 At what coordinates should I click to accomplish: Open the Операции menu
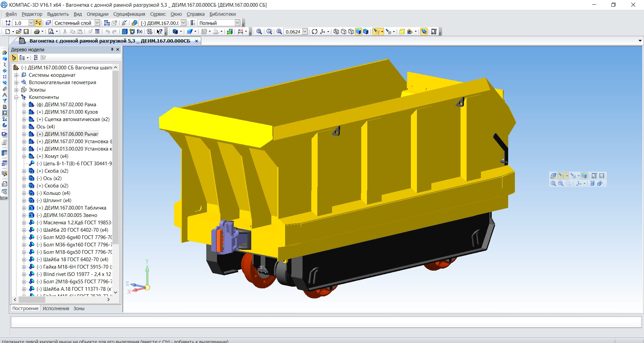97,14
